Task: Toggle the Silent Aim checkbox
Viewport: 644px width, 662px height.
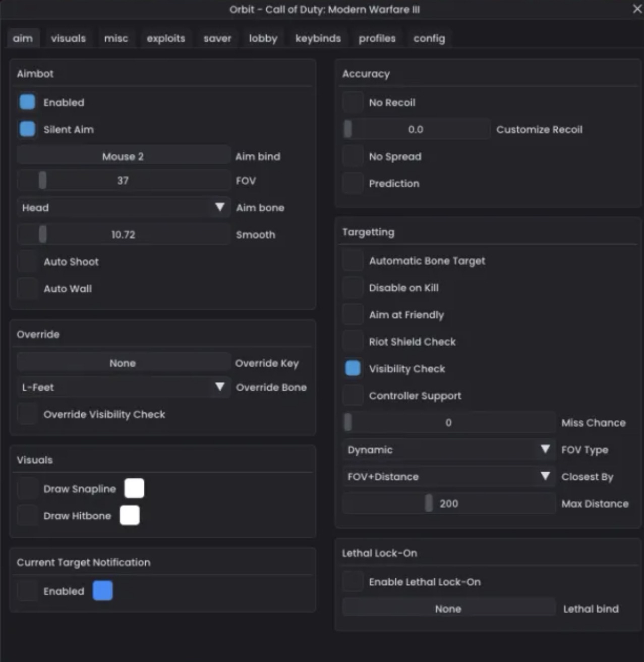Action: [27, 129]
